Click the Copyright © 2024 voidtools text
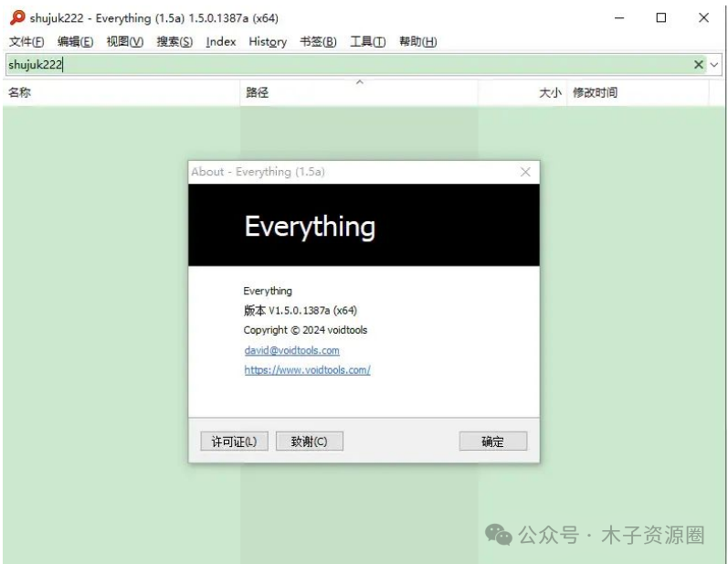 pyautogui.click(x=305, y=330)
